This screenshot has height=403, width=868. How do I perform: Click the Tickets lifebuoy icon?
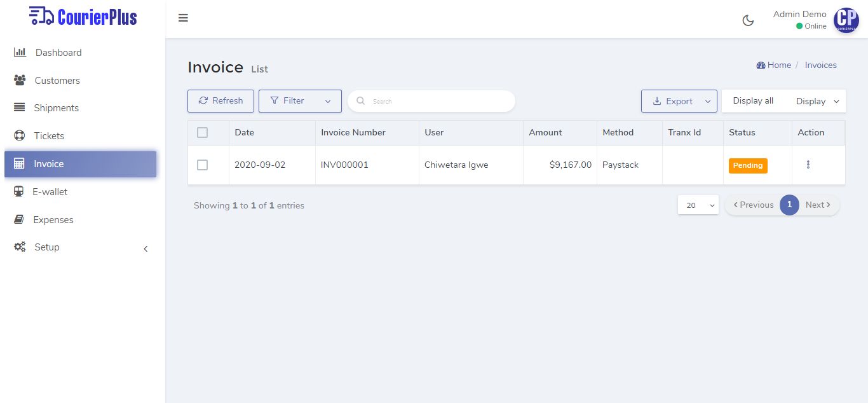coord(20,135)
